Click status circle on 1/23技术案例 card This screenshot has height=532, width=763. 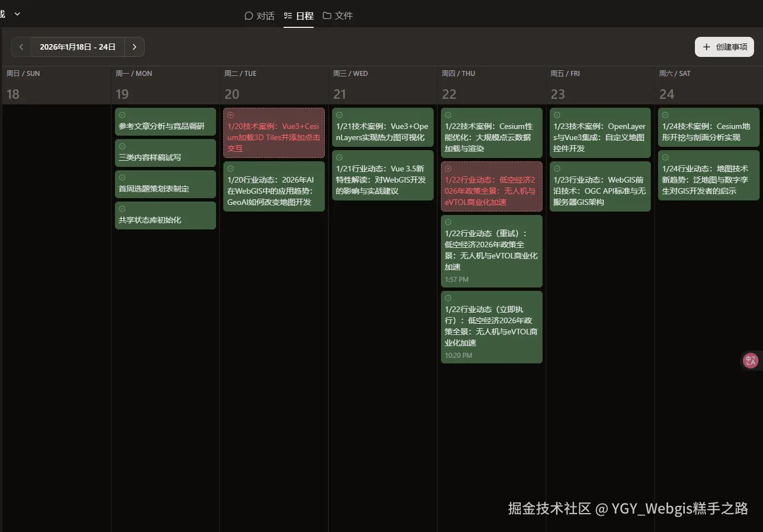(557, 115)
